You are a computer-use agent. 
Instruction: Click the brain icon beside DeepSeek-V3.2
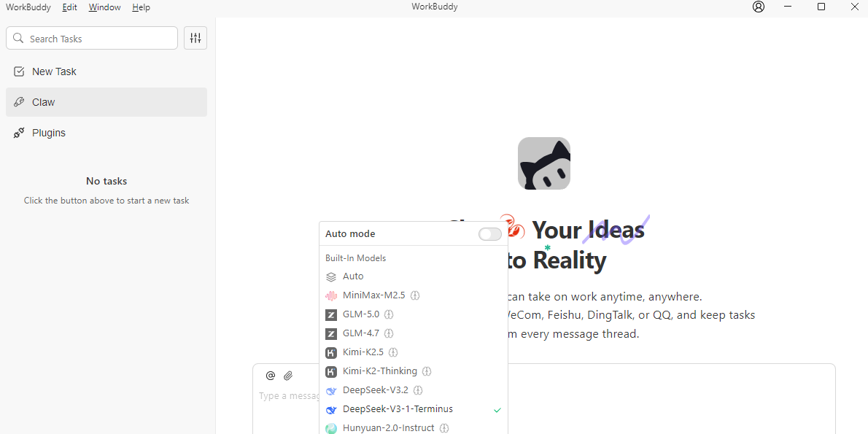[x=418, y=390]
